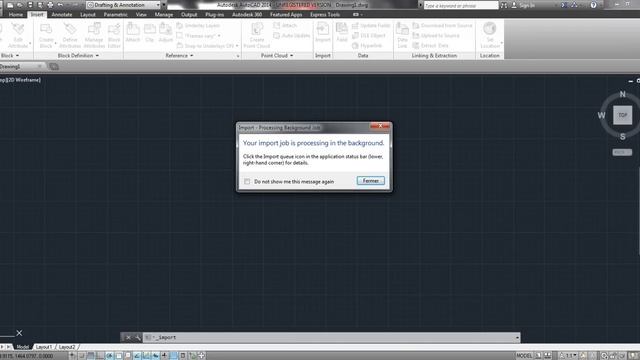Switch to the Layout2 tab

pos(67,347)
